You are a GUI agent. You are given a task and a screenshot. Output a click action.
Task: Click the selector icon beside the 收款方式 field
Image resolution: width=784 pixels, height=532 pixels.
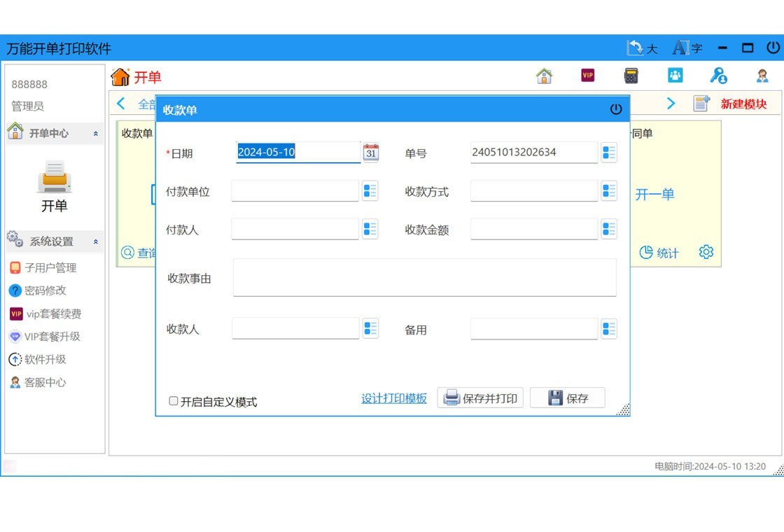tap(608, 190)
